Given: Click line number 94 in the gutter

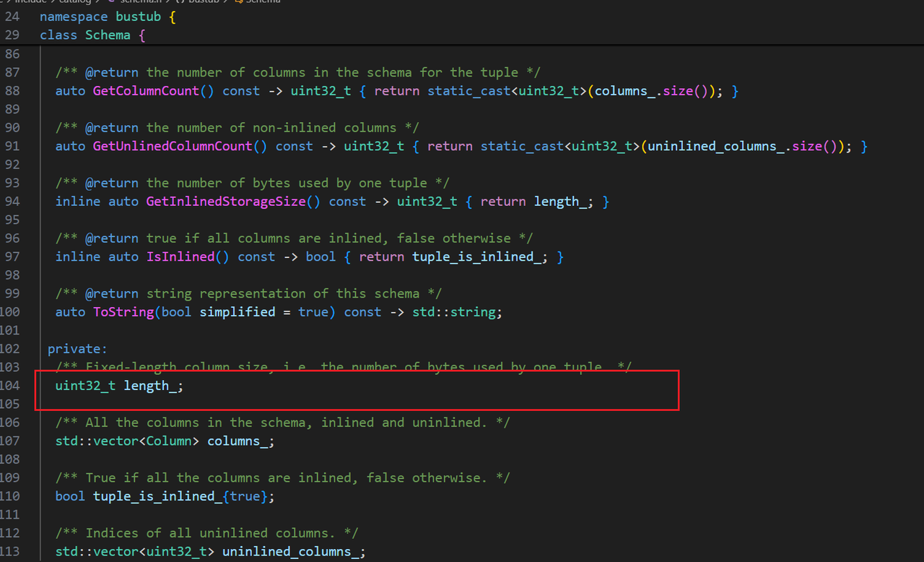Looking at the screenshot, I should [12, 202].
